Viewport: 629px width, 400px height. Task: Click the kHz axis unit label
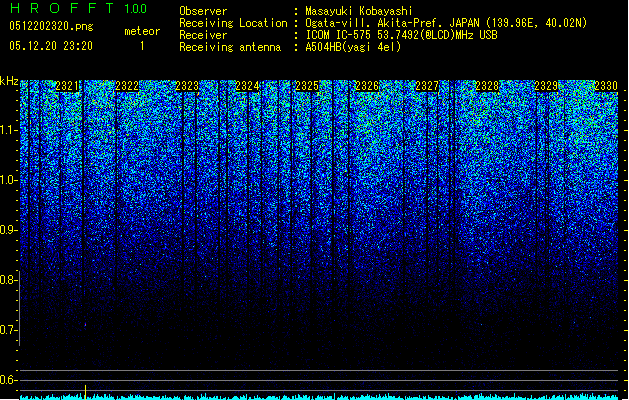pyautogui.click(x=9, y=81)
